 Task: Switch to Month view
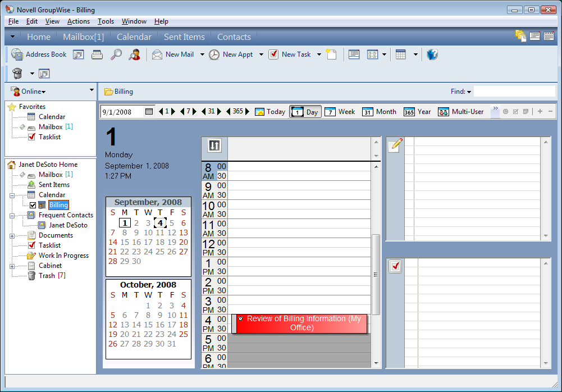coord(379,112)
